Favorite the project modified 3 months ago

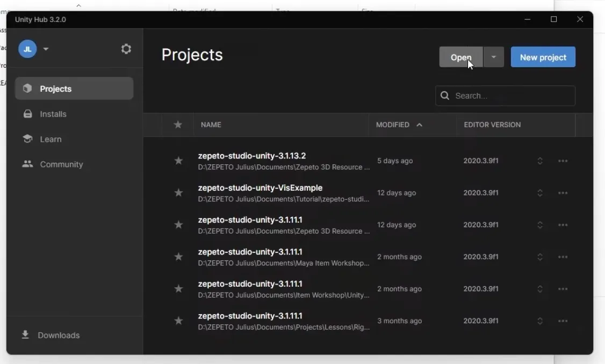click(x=178, y=321)
